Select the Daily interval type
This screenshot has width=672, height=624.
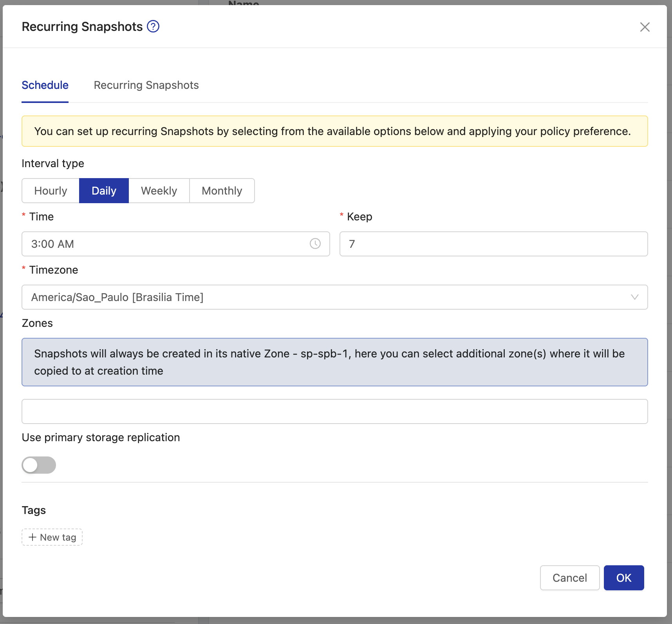104,191
